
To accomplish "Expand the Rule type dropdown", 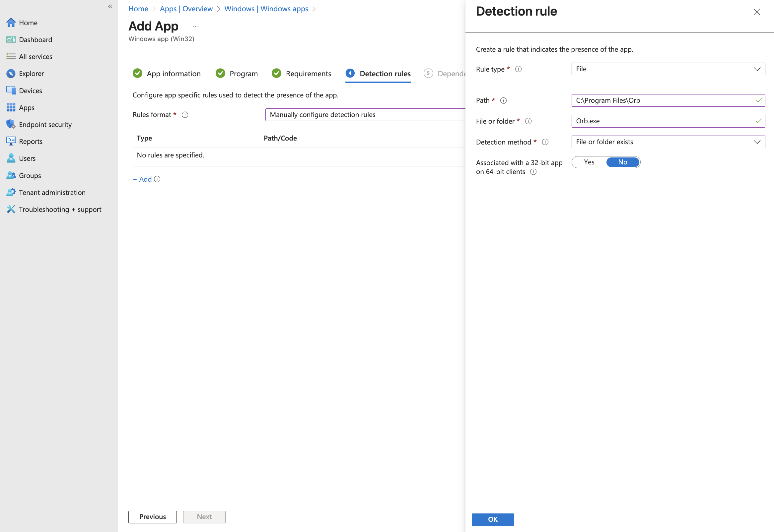I will (668, 69).
